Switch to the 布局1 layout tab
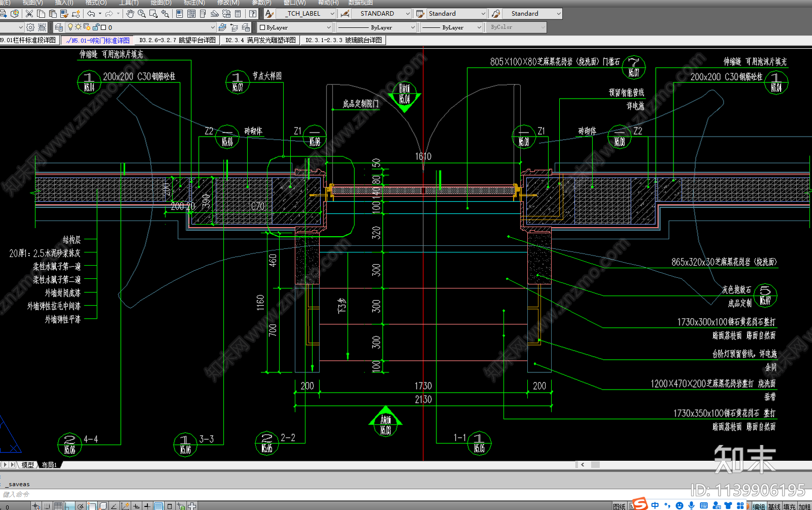Image resolution: width=812 pixels, height=510 pixels. click(49, 465)
